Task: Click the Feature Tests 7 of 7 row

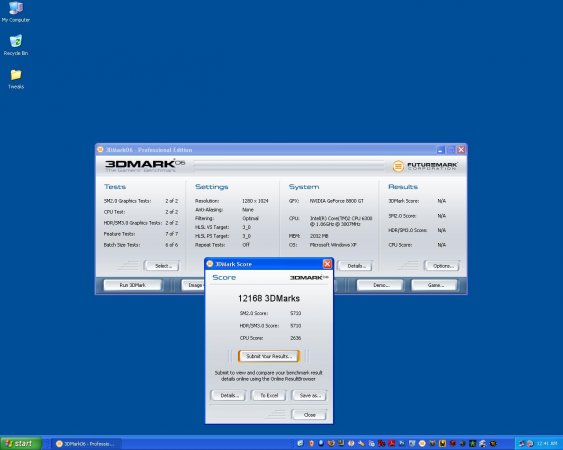Action: tap(141, 234)
